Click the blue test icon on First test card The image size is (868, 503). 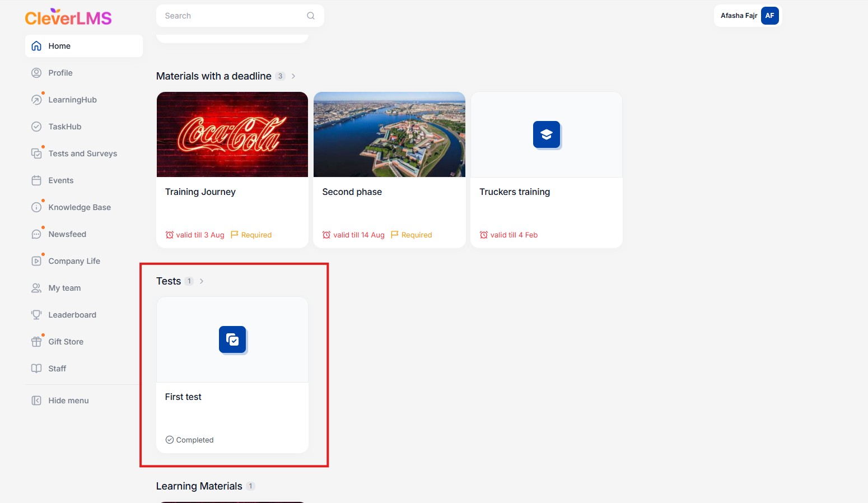pos(232,339)
